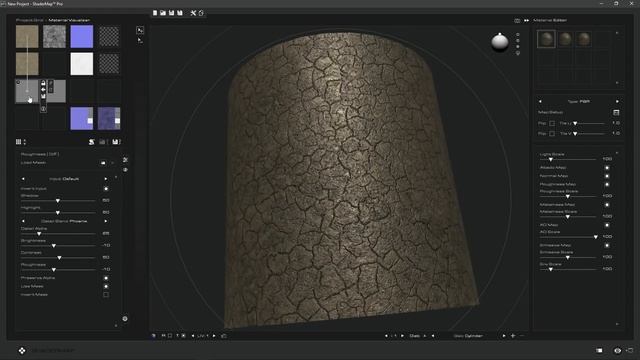Switch to next material Type with right arrow
Image resolution: width=640 pixels, height=360 pixels.
[617, 101]
